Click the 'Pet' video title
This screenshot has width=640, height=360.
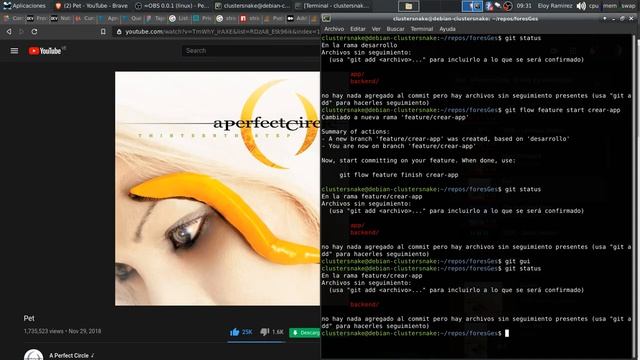(29, 318)
